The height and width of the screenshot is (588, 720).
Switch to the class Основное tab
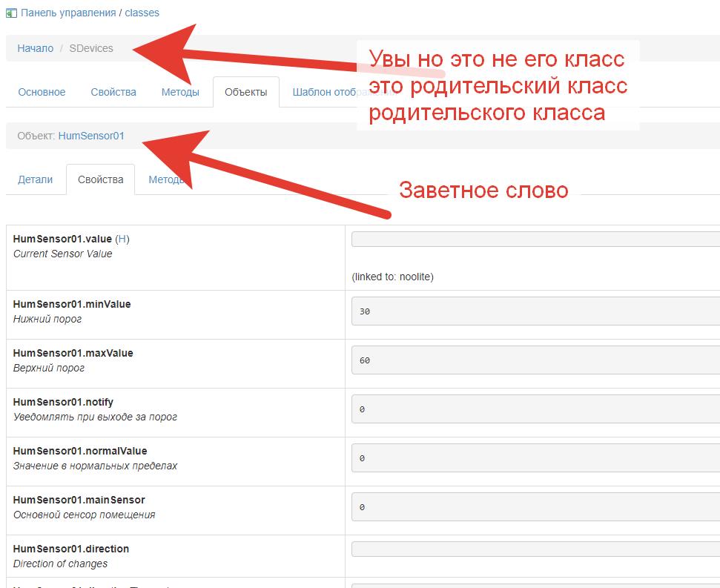(x=42, y=92)
